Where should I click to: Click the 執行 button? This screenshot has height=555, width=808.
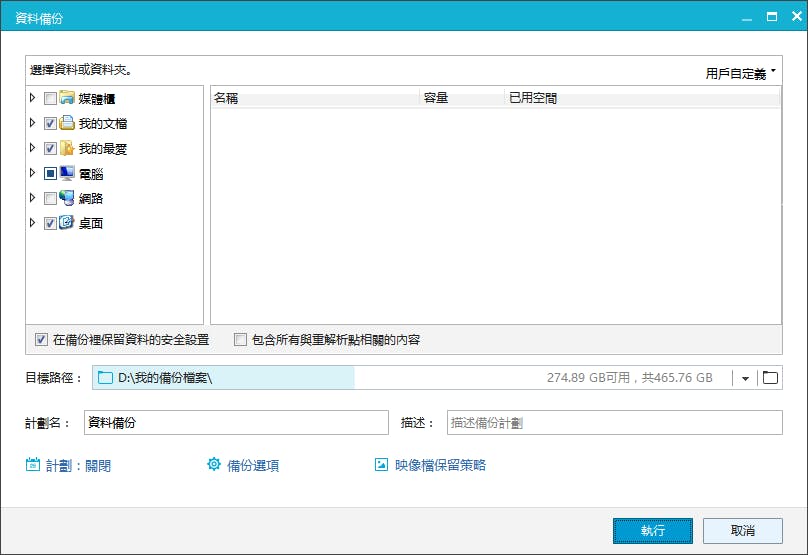click(x=653, y=531)
